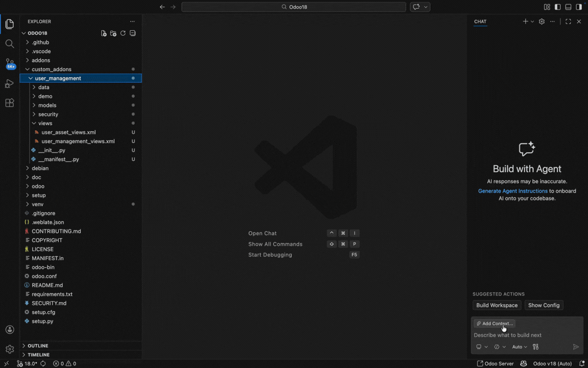Toggle the primary side bar visibility
This screenshot has height=368, width=588.
557,7
